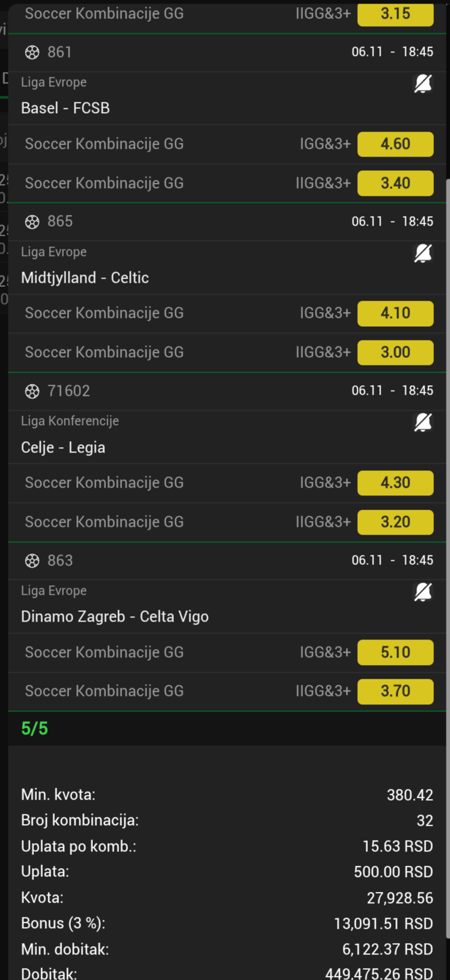
Task: Choose 4.30 odds for Celje - Legia
Action: tap(395, 483)
